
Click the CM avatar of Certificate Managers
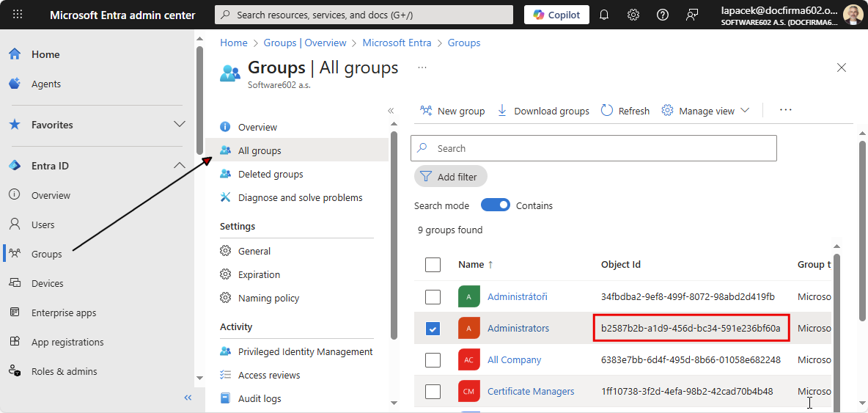[x=469, y=392]
